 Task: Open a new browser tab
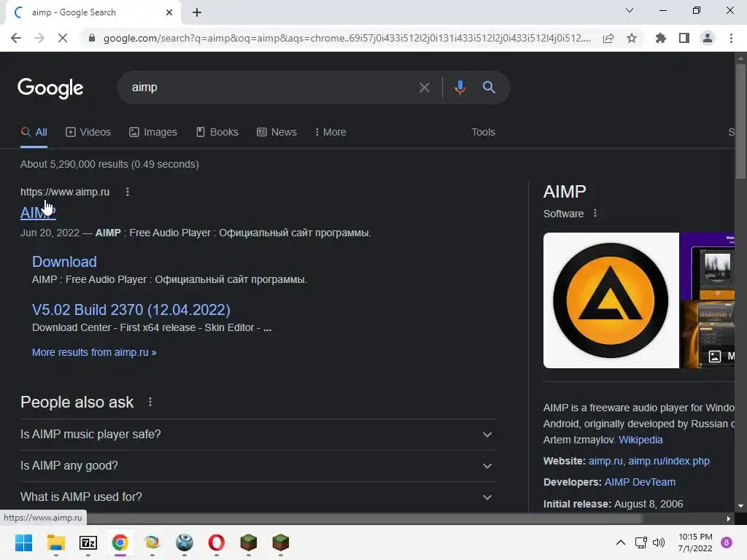pos(197,12)
